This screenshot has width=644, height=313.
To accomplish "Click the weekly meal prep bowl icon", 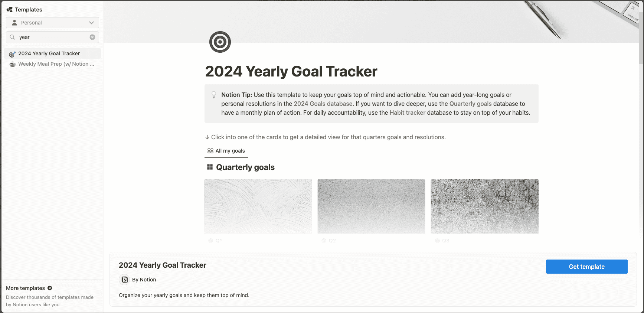I will coord(13,64).
